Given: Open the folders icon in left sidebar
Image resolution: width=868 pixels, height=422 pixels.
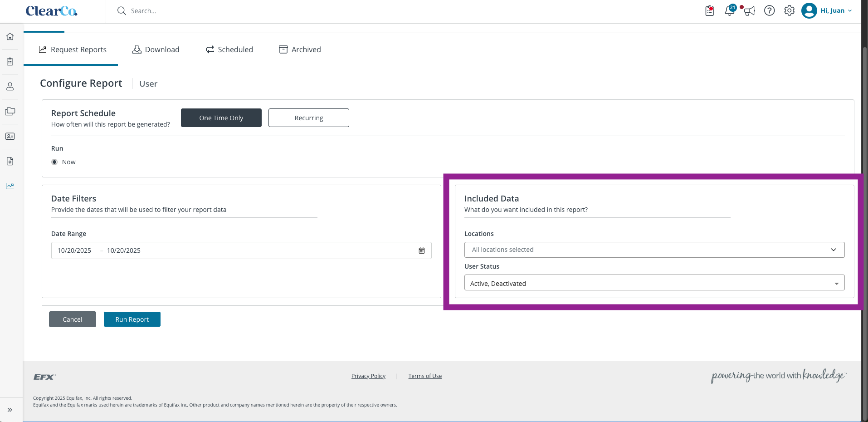Looking at the screenshot, I should [x=10, y=111].
